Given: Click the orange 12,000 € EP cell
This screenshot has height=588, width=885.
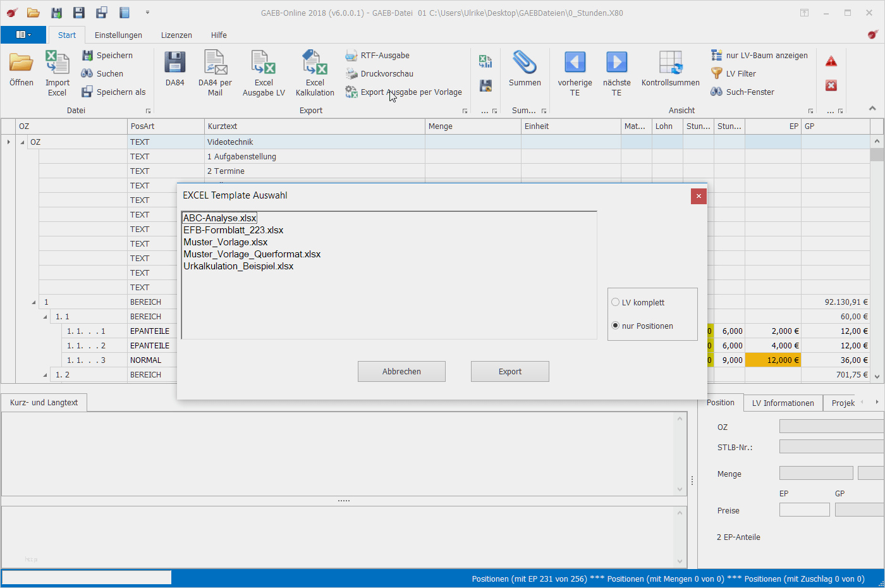Looking at the screenshot, I should coord(773,360).
